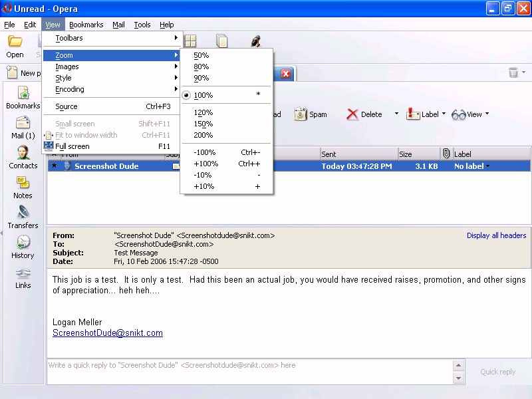Choose Source from the View menu
Screen dimensions: 532x399
112,106
